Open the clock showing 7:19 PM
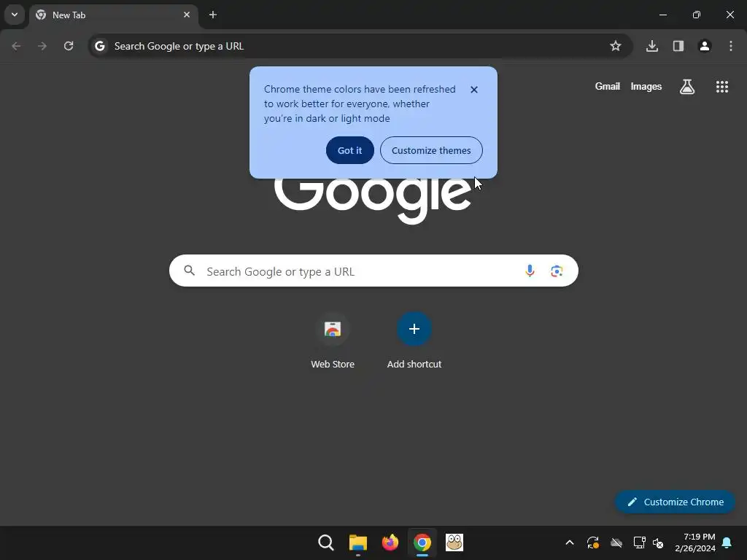 [x=695, y=542]
